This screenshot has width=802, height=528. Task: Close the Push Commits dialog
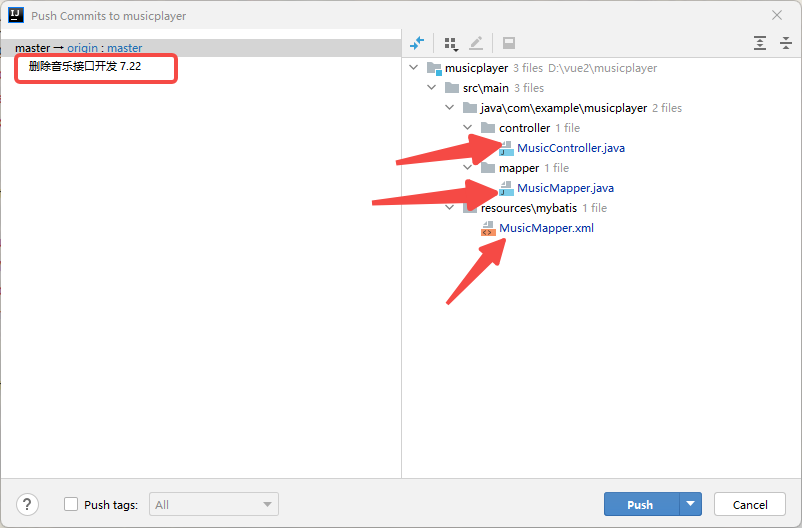coord(777,15)
